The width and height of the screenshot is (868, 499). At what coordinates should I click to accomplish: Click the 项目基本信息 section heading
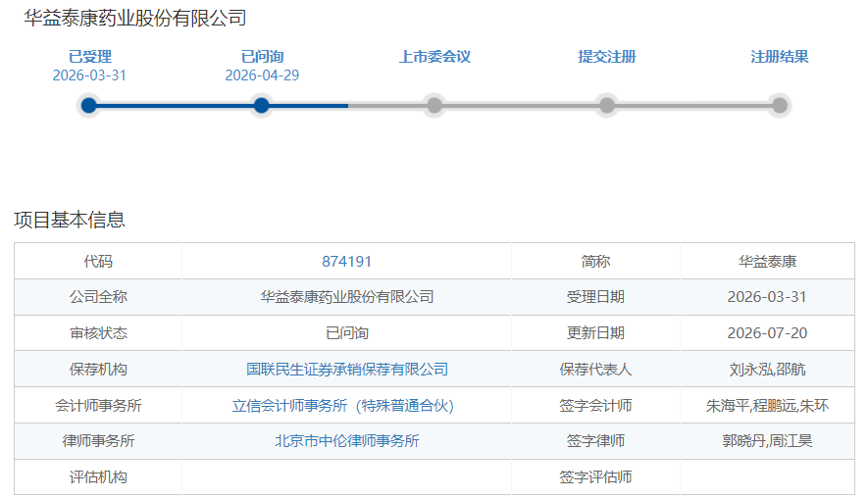coord(70,220)
